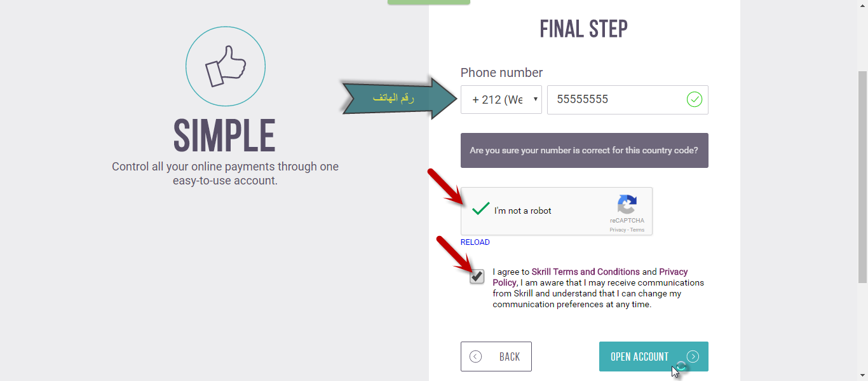The height and width of the screenshot is (381, 868).
Task: Click the reCAPTCHA logo icon
Action: (x=627, y=205)
